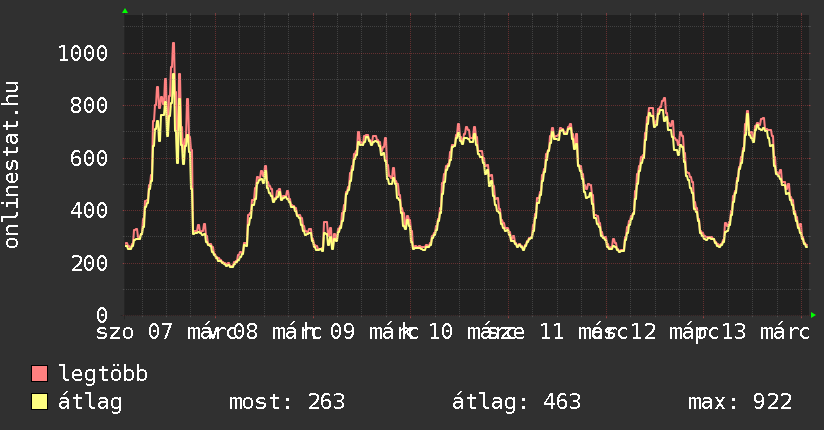This screenshot has width=824, height=430.
Task: Click the 1000 y-axis label
Action: coord(82,53)
